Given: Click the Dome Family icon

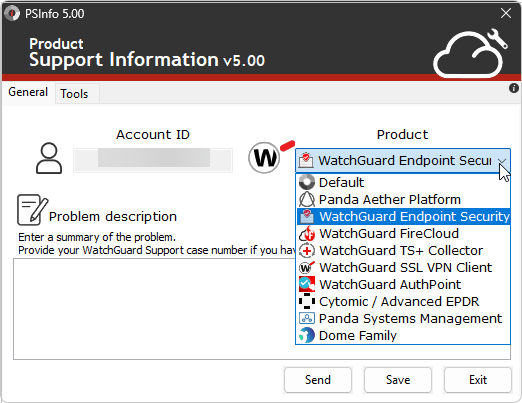Looking at the screenshot, I should click(x=307, y=335).
